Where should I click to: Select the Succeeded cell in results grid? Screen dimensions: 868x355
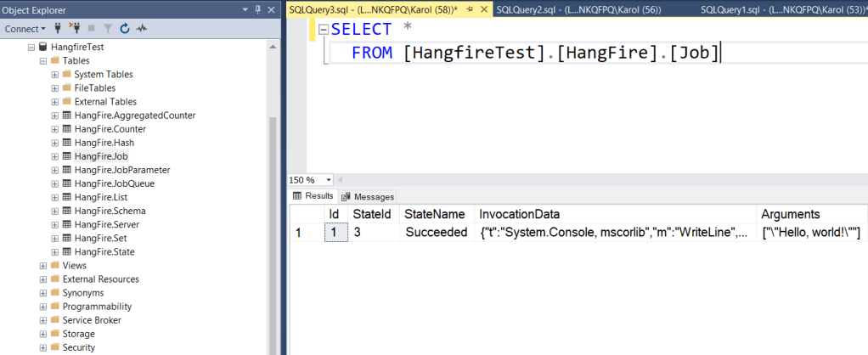click(436, 233)
